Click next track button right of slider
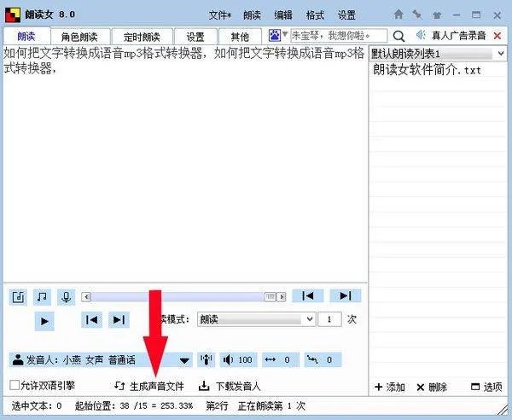Screen dimensions: 512x420 click(x=346, y=295)
